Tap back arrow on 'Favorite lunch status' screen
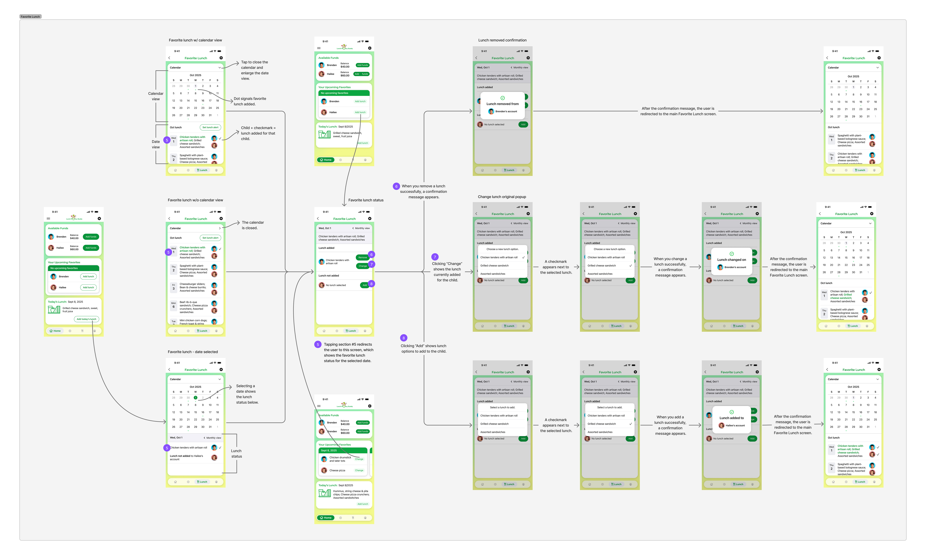This screenshot has width=926, height=560. [318, 219]
